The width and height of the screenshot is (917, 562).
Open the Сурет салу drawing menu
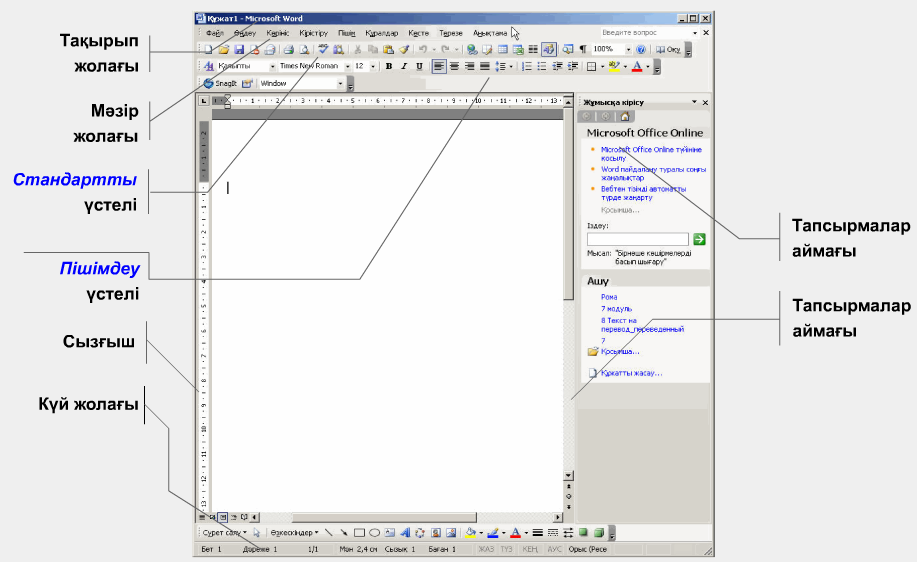[x=225, y=533]
